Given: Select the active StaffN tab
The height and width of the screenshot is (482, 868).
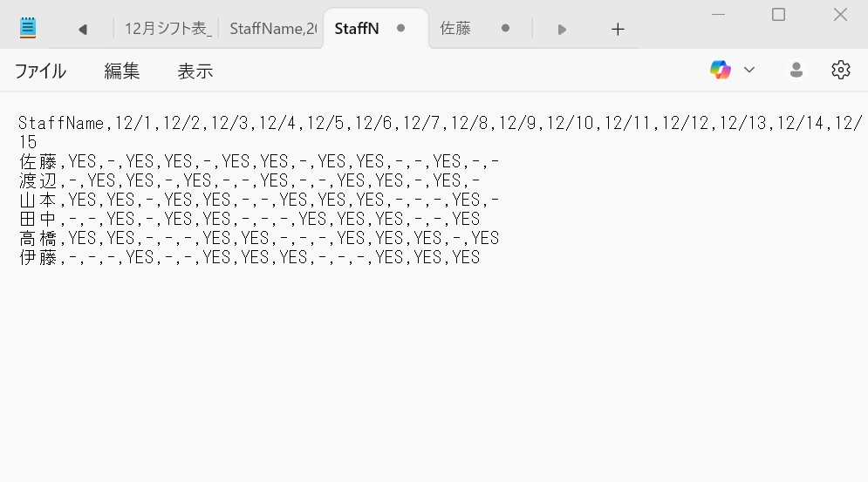Looking at the screenshot, I should pyautogui.click(x=357, y=29).
